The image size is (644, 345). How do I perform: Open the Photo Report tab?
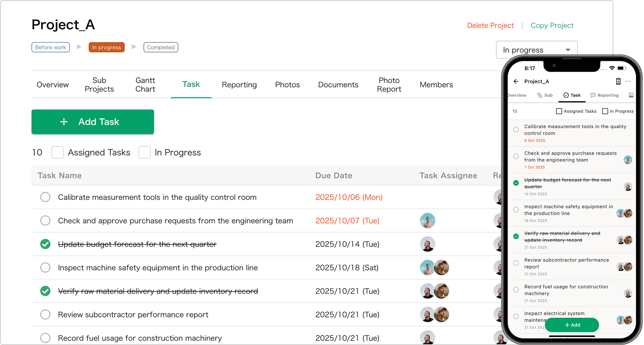(389, 84)
